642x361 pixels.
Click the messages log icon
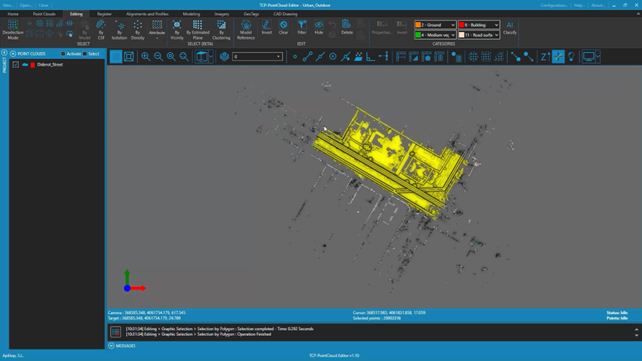[x=115, y=332]
